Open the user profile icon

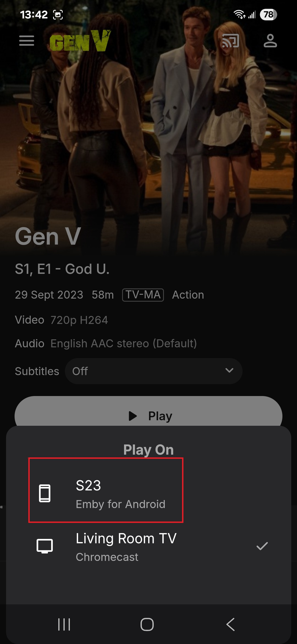click(x=270, y=41)
